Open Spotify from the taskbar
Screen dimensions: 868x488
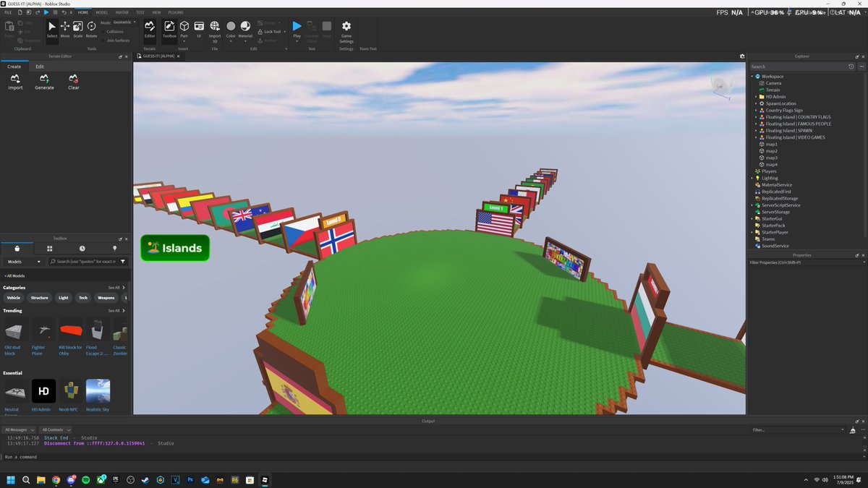coord(86,479)
